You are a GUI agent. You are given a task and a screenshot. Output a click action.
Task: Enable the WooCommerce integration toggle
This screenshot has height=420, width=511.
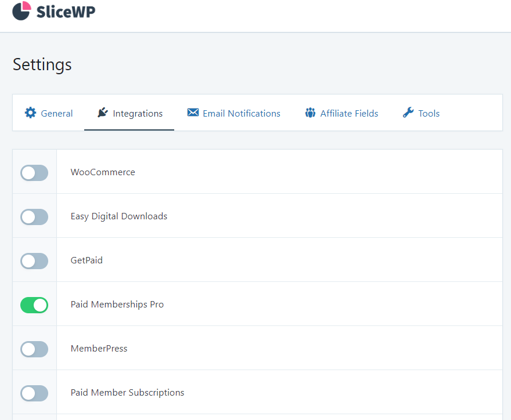tap(34, 172)
